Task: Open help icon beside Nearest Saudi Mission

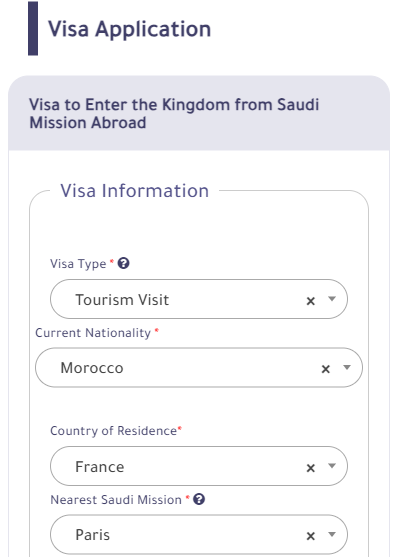Action: 199,499
